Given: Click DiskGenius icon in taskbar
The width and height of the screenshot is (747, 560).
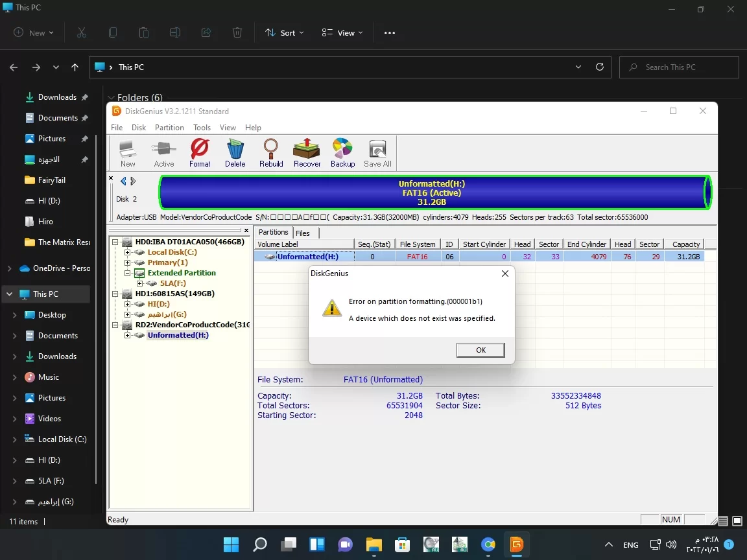Looking at the screenshot, I should coord(517,544).
